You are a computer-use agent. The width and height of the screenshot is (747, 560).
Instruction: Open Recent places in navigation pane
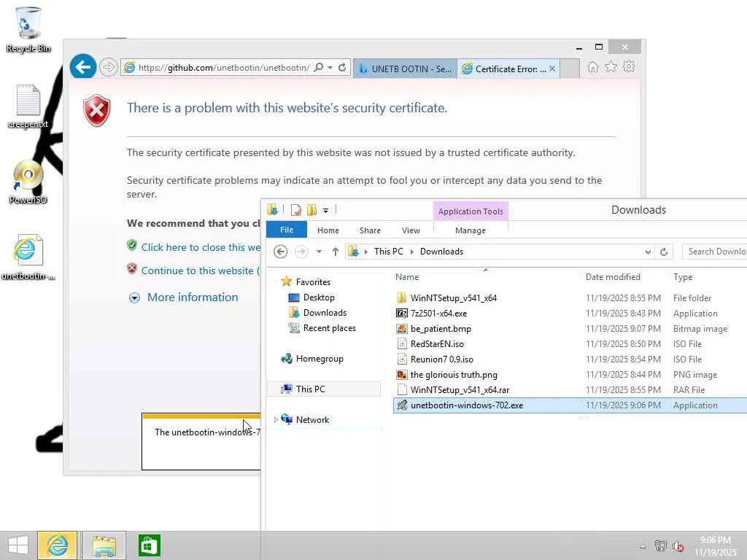(329, 328)
